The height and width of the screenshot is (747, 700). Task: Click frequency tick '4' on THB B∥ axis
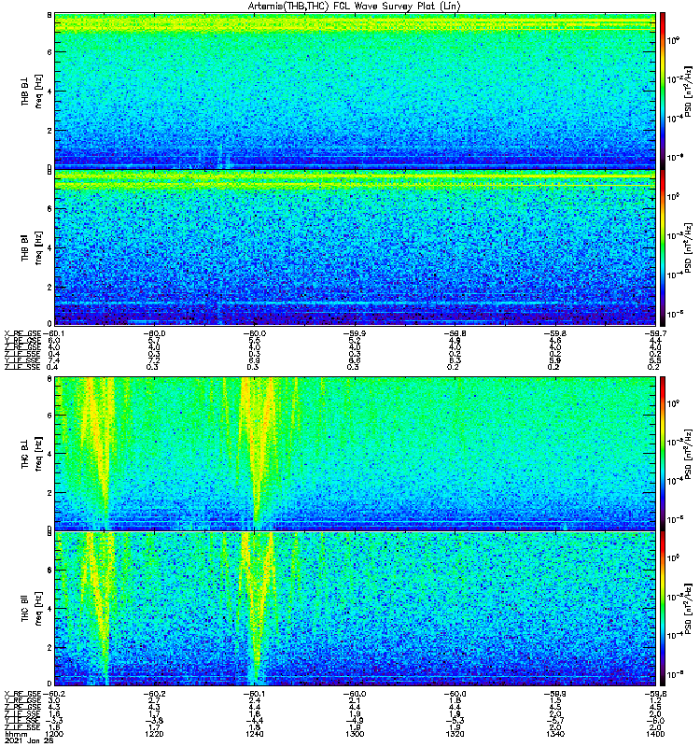coord(49,247)
